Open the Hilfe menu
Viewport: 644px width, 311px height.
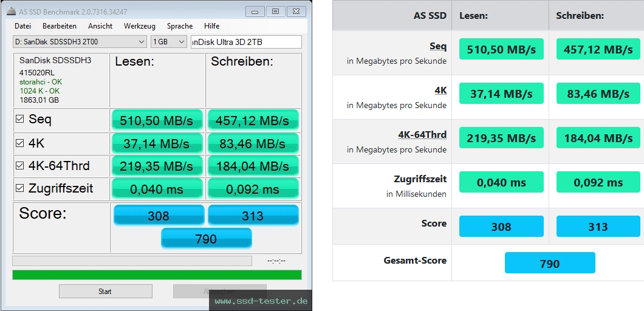212,26
